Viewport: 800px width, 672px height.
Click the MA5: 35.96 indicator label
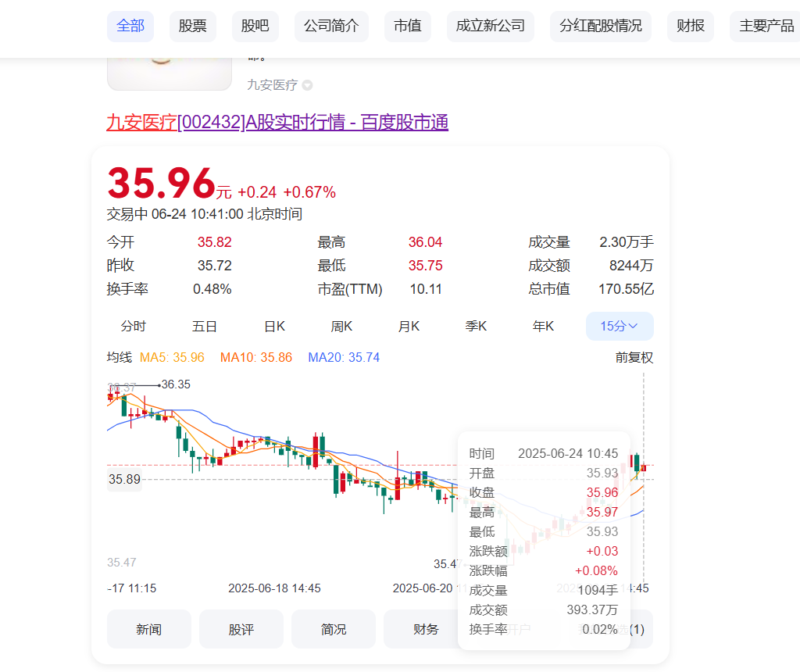click(x=172, y=357)
